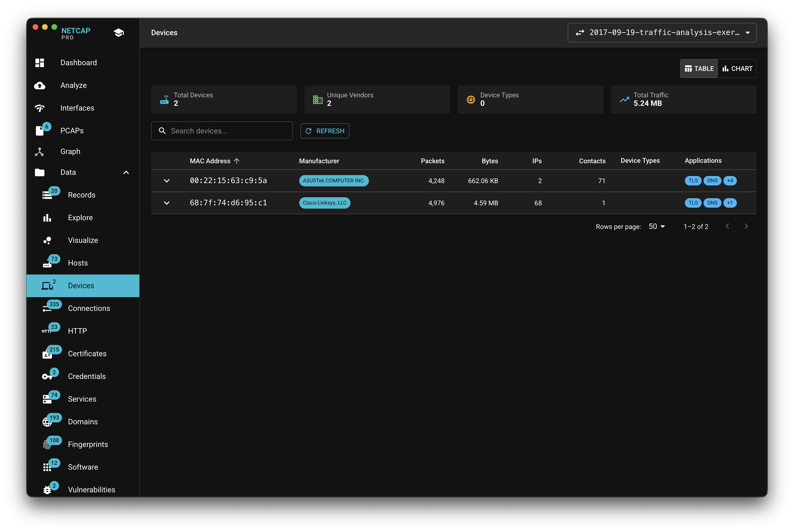Switch to CHART view
794x532 pixels.
click(737, 69)
